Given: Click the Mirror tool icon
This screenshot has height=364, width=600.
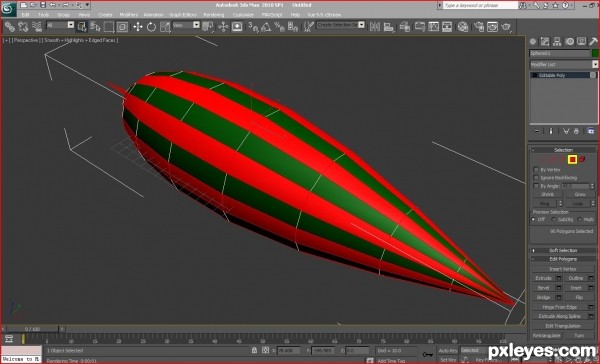Looking at the screenshot, I should [x=375, y=26].
